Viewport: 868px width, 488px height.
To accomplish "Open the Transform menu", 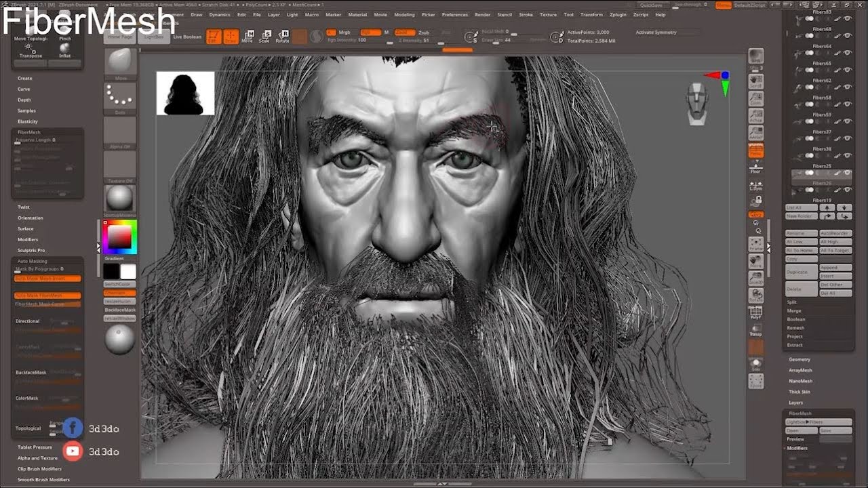I will [x=591, y=14].
